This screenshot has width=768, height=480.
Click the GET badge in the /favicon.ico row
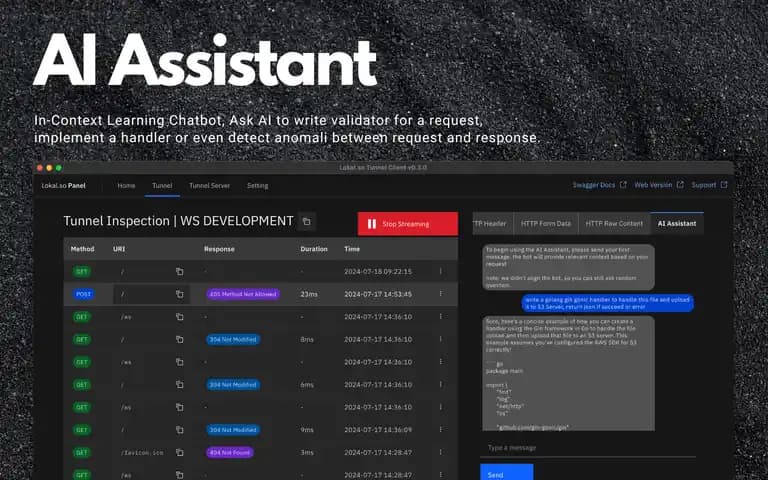82,452
